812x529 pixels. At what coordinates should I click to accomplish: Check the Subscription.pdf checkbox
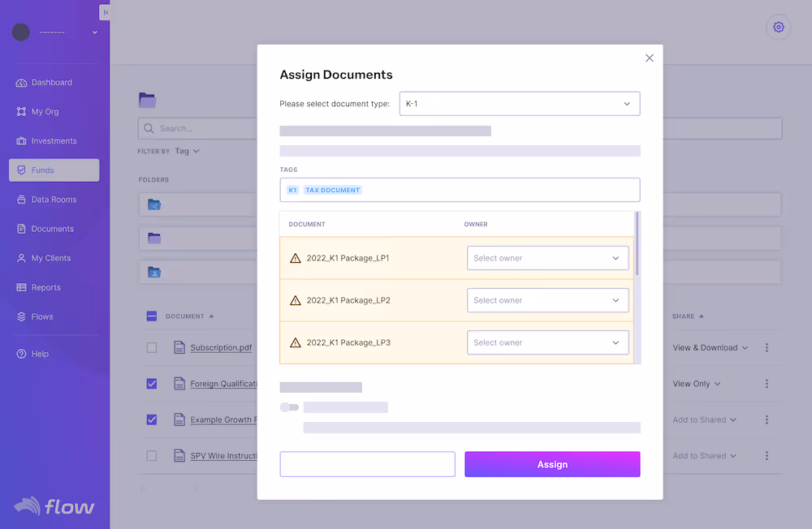coord(152,347)
